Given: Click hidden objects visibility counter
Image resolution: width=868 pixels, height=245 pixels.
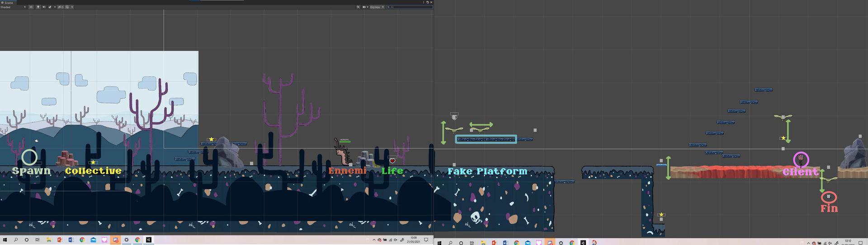Looking at the screenshot, I should (x=61, y=7).
